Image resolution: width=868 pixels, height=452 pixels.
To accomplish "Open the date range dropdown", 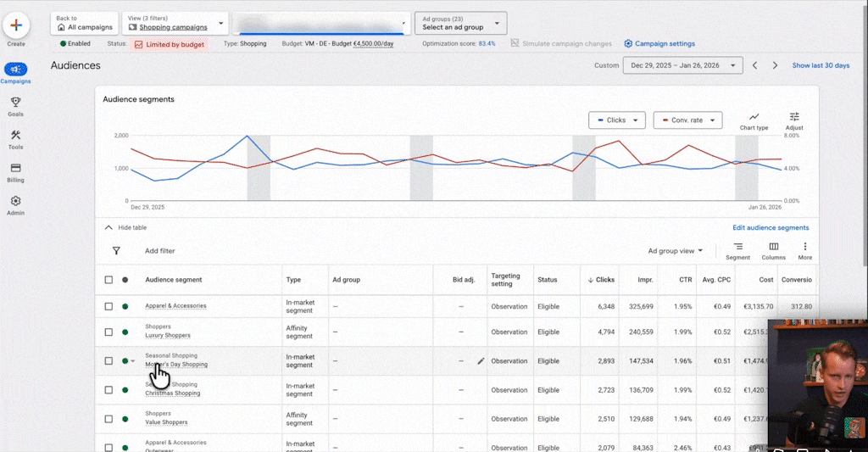I will point(682,65).
